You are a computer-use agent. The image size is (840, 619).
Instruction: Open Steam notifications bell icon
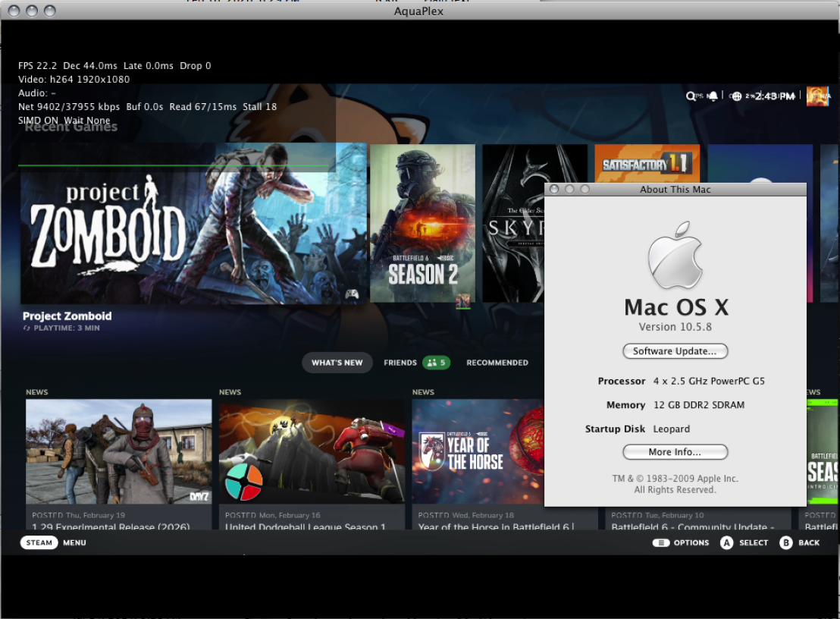tap(713, 96)
